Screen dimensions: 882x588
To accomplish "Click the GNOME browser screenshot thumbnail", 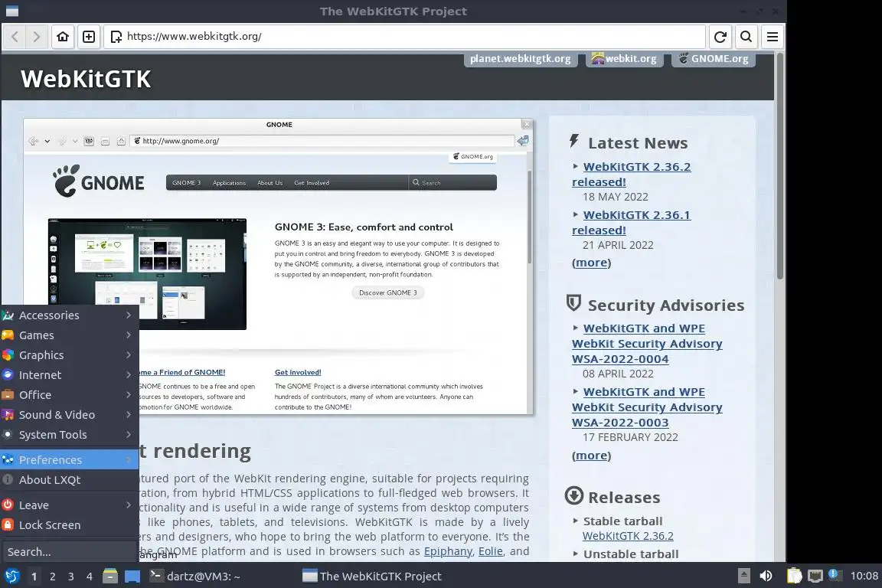I will (x=279, y=266).
